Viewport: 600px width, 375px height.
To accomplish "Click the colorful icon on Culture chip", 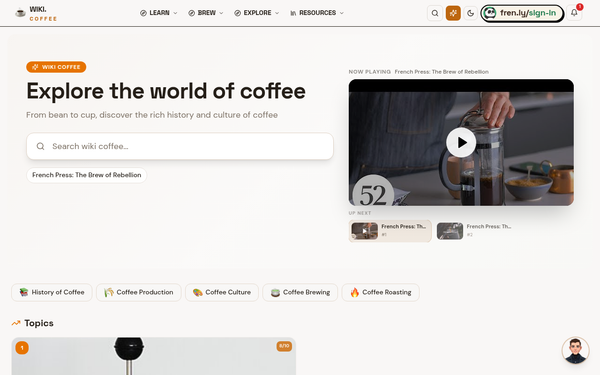I will click(197, 293).
